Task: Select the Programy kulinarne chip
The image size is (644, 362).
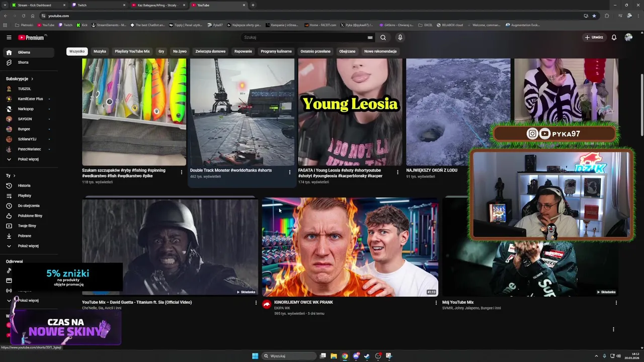Action: [276, 51]
